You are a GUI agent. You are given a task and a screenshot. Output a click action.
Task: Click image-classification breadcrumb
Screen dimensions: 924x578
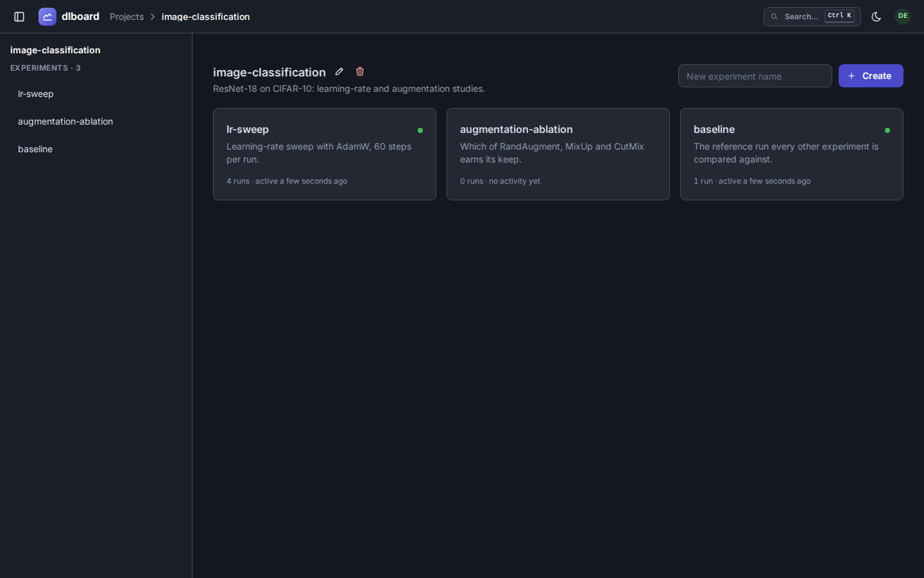point(205,17)
